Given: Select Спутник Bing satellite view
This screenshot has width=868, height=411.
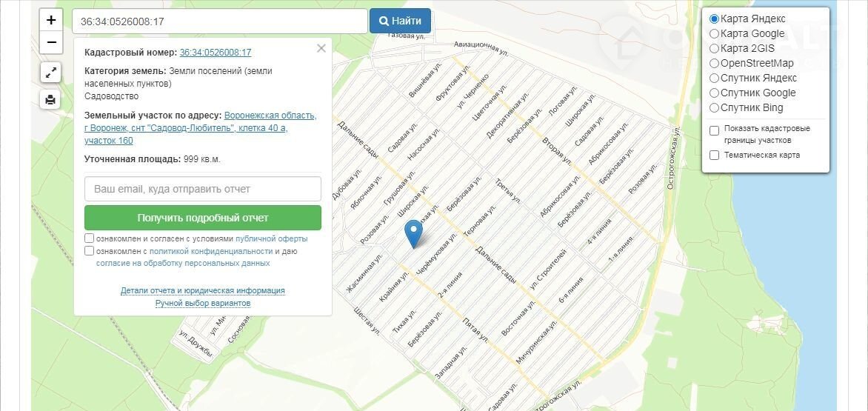Looking at the screenshot, I should 714,108.
